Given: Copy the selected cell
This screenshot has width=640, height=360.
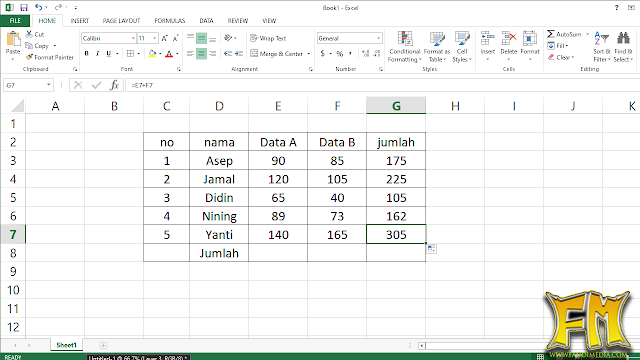Looking at the screenshot, I should [x=37, y=46].
